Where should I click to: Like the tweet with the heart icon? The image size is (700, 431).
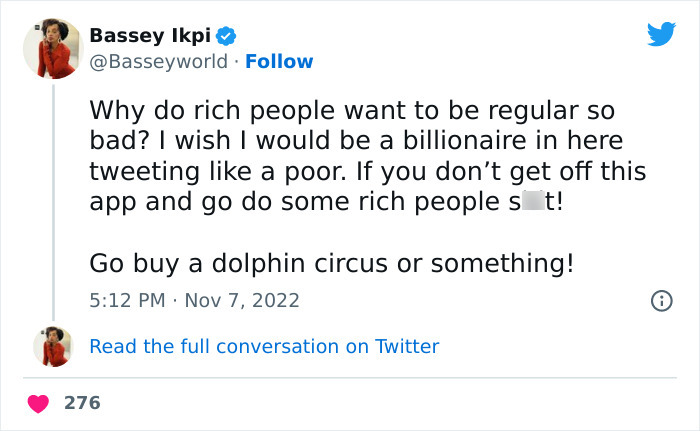point(38,403)
